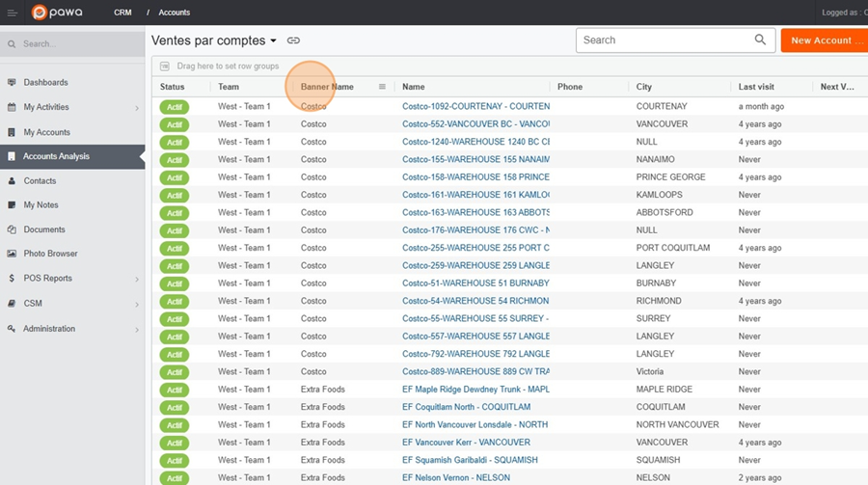Sort by the Name column header

click(414, 87)
